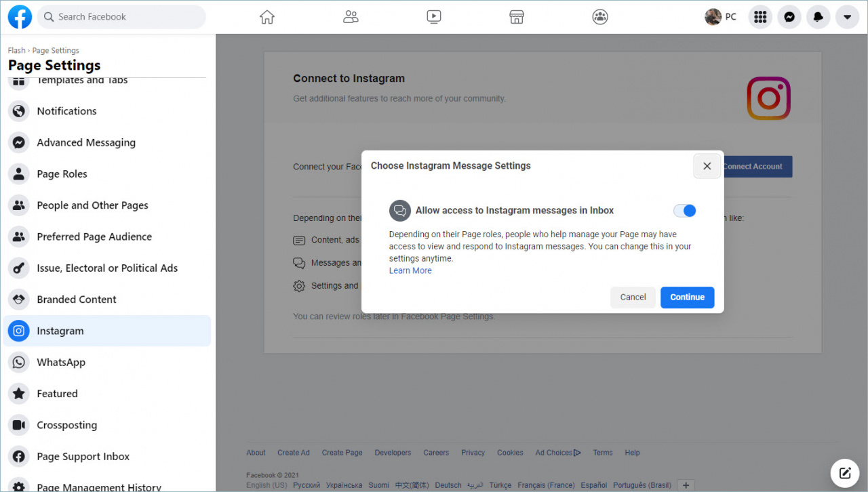This screenshot has width=868, height=492.
Task: Open the Groups icon in top navigation
Action: [x=600, y=17]
